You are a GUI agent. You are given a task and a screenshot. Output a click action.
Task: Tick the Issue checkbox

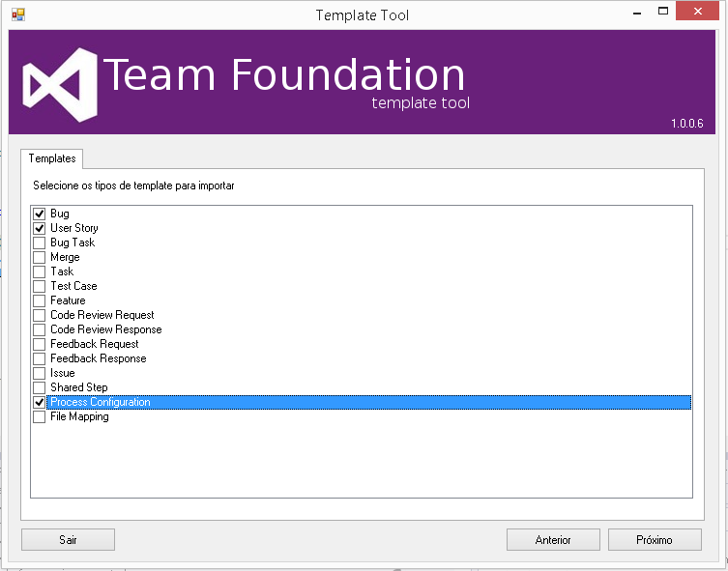pos(39,373)
